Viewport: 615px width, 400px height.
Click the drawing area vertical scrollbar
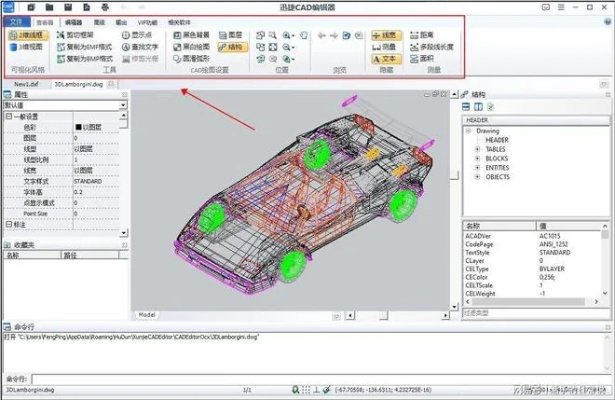pos(454,200)
